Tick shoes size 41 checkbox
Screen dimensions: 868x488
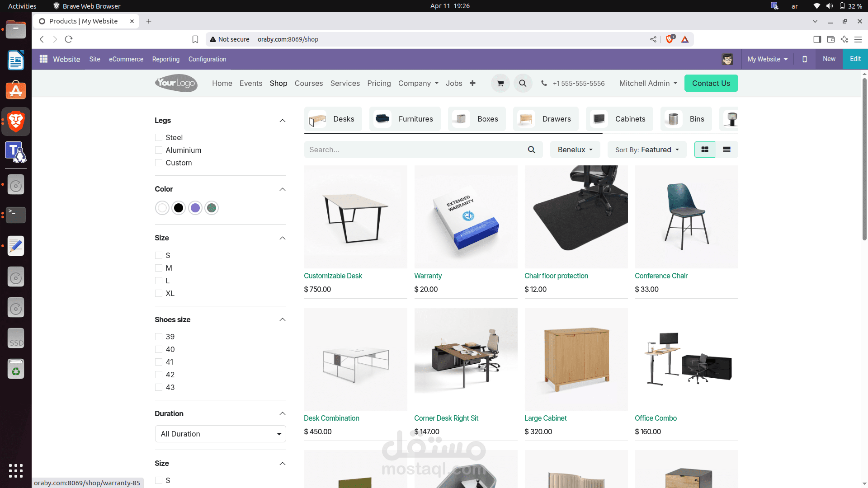coord(159,362)
